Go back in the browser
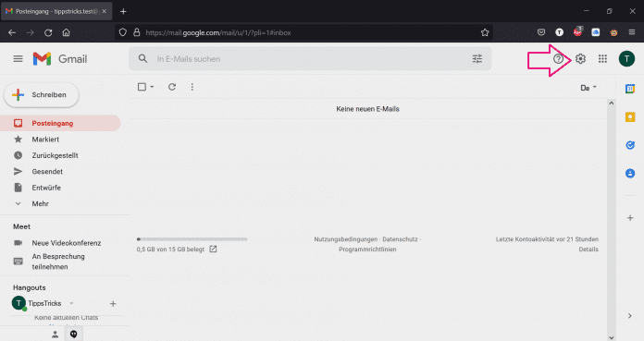 tap(12, 32)
